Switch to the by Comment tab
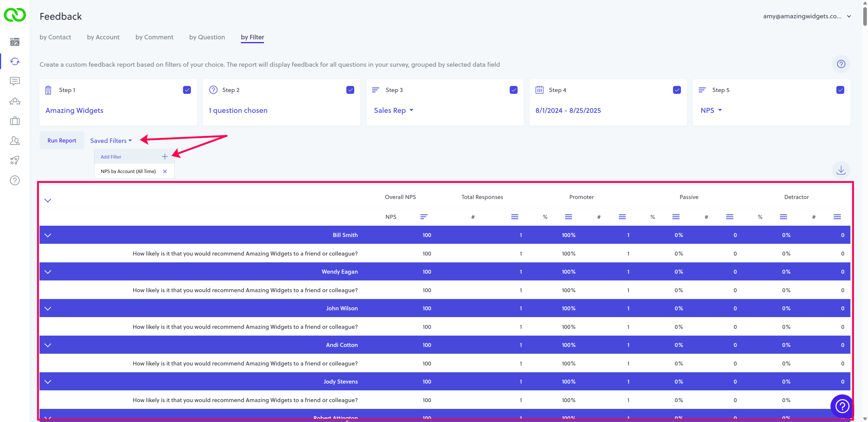 (x=154, y=37)
